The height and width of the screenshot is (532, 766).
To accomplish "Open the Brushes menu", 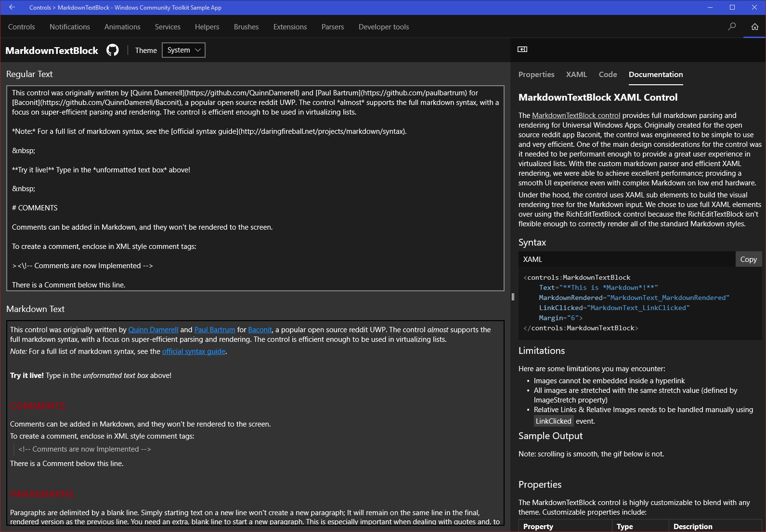I will (x=246, y=27).
